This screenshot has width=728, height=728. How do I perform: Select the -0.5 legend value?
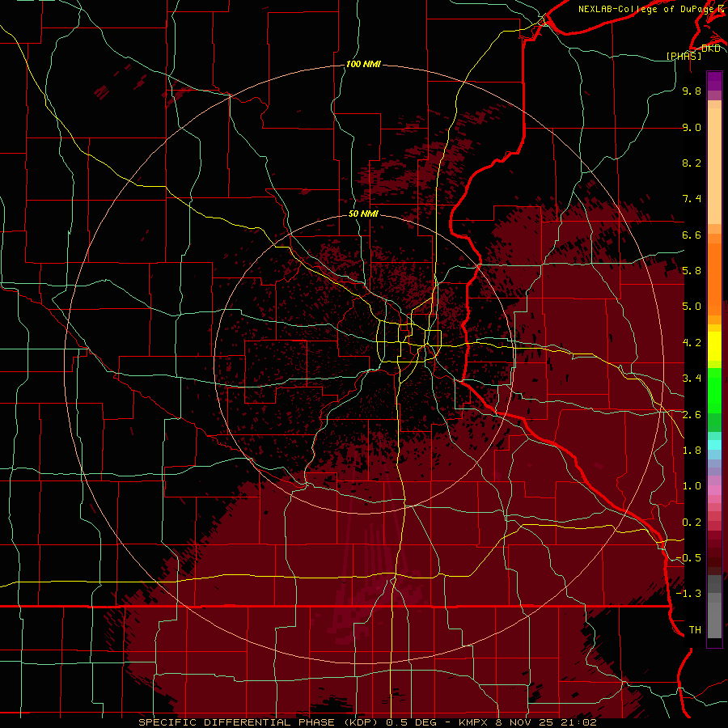[688, 557]
